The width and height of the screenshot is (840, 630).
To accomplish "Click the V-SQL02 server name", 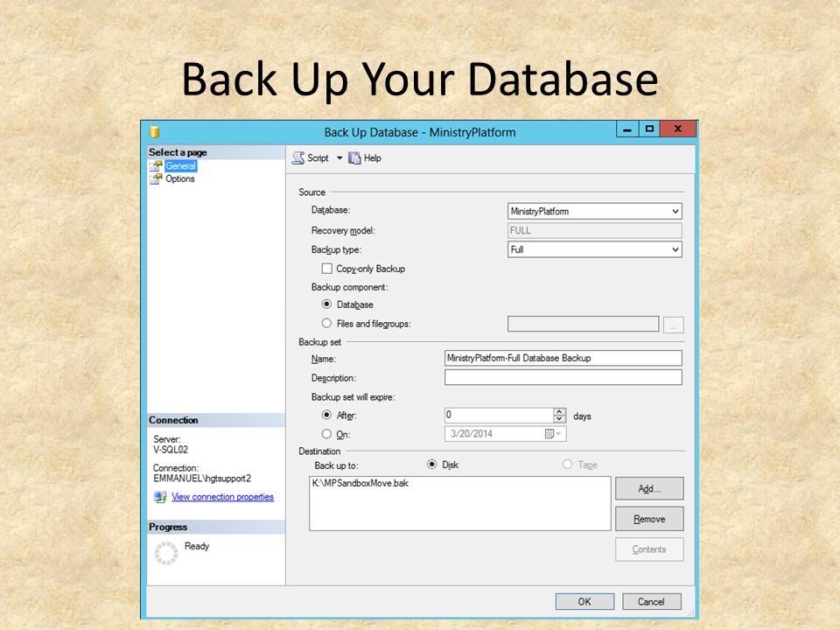I will click(x=171, y=450).
